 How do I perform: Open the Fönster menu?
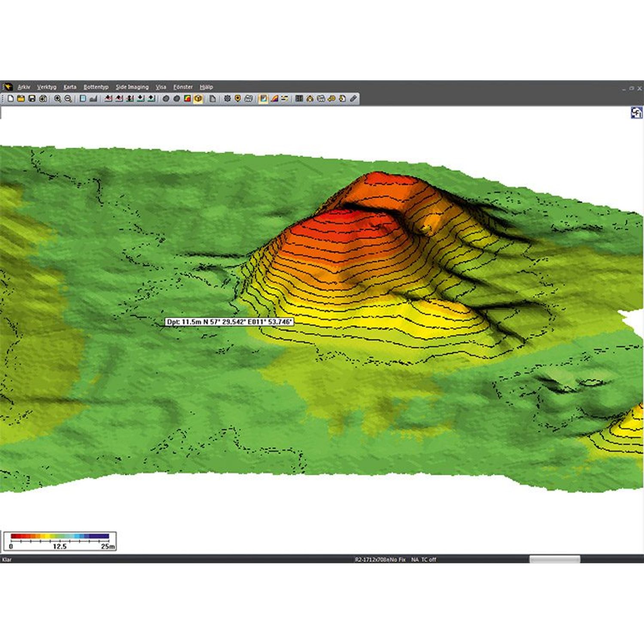pos(183,87)
